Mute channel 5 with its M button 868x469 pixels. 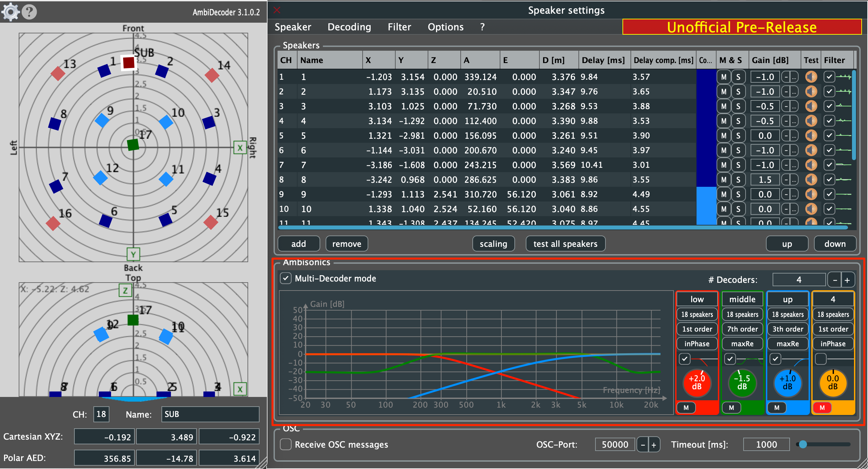(724, 135)
